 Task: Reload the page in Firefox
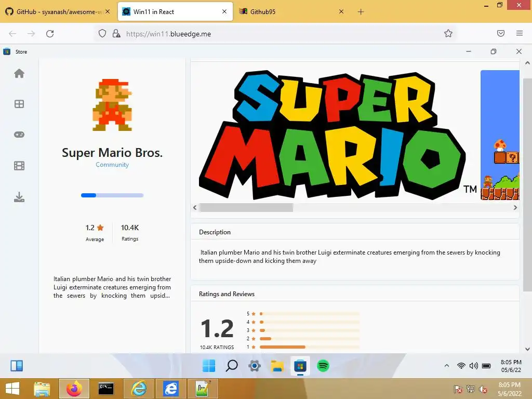50,34
